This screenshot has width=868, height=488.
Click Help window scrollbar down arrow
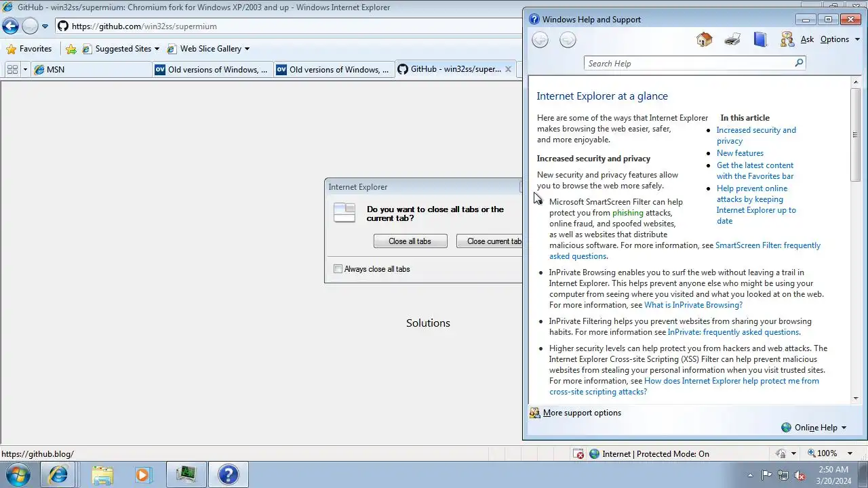(x=855, y=399)
